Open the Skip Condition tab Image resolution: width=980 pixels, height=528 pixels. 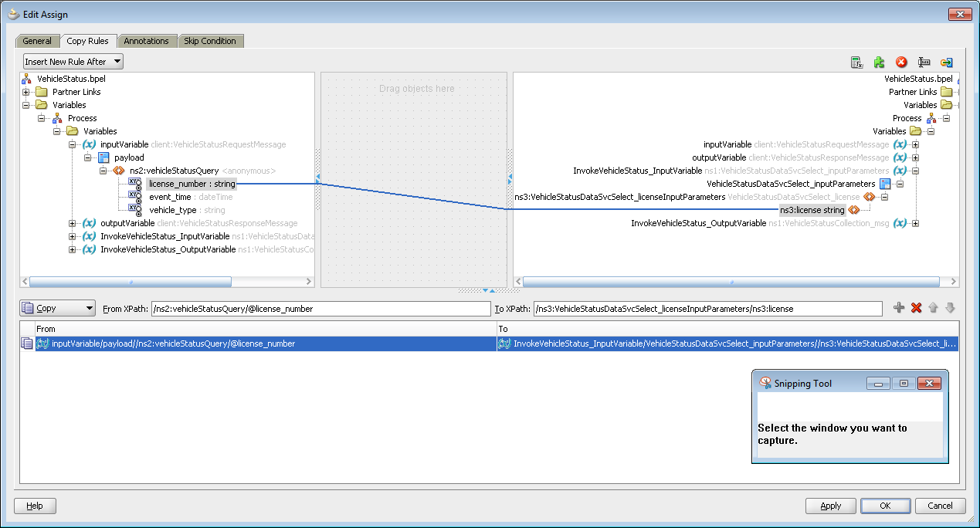click(x=211, y=41)
